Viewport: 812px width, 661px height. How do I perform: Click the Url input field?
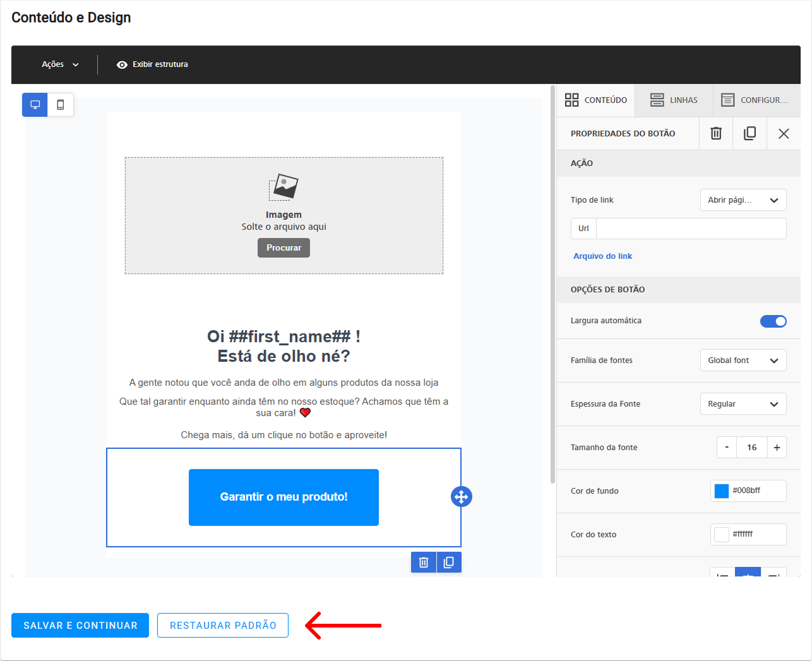click(x=691, y=229)
